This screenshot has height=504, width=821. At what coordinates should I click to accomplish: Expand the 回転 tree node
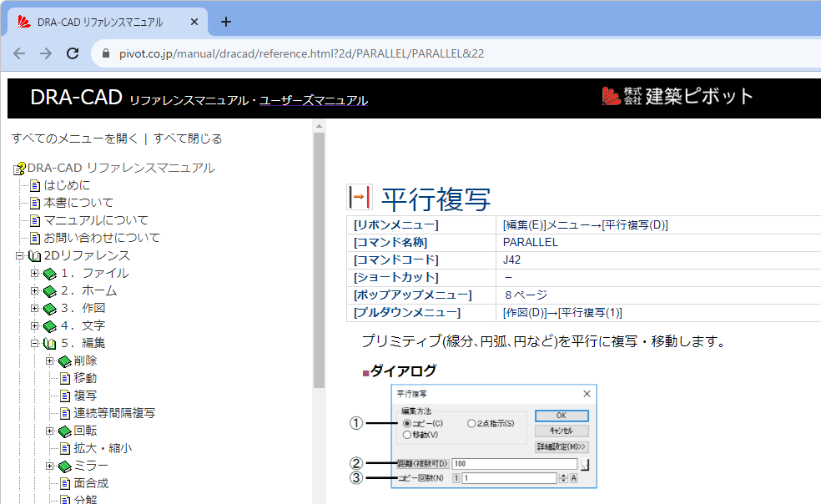50,431
